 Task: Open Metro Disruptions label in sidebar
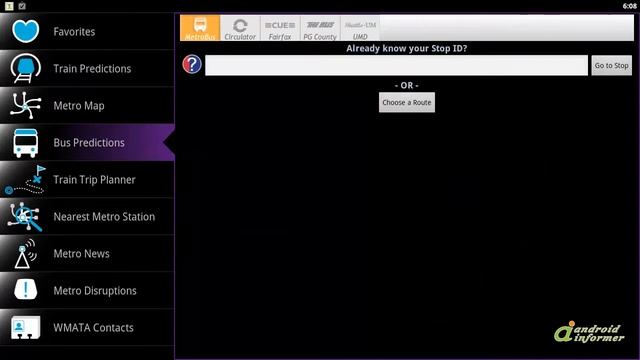(x=95, y=291)
